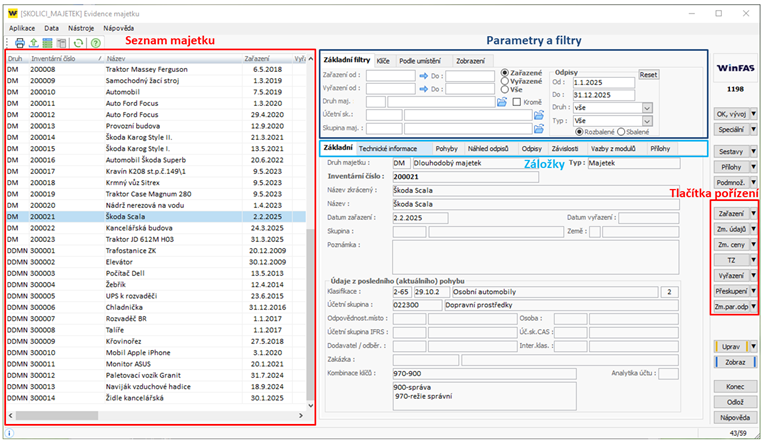The image size is (768, 444).
Task: Click the blue arrow next to Zařazení od
Action: point(424,76)
